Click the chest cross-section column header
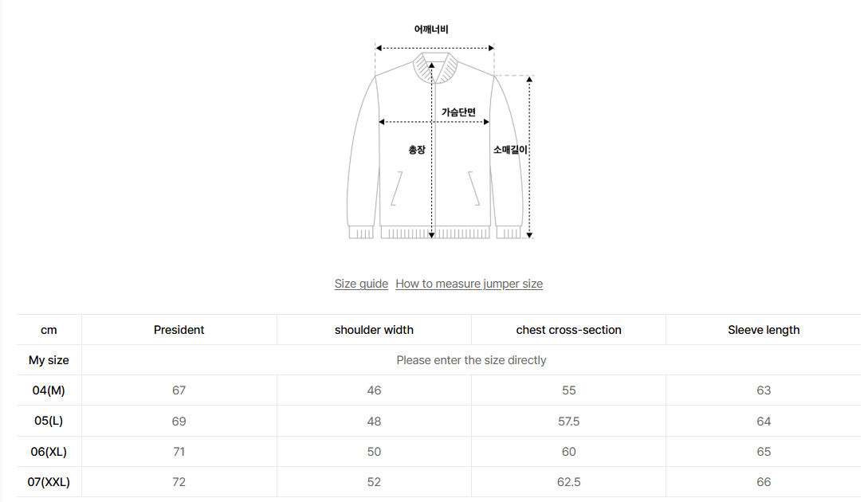The height and width of the screenshot is (502, 868). click(568, 329)
